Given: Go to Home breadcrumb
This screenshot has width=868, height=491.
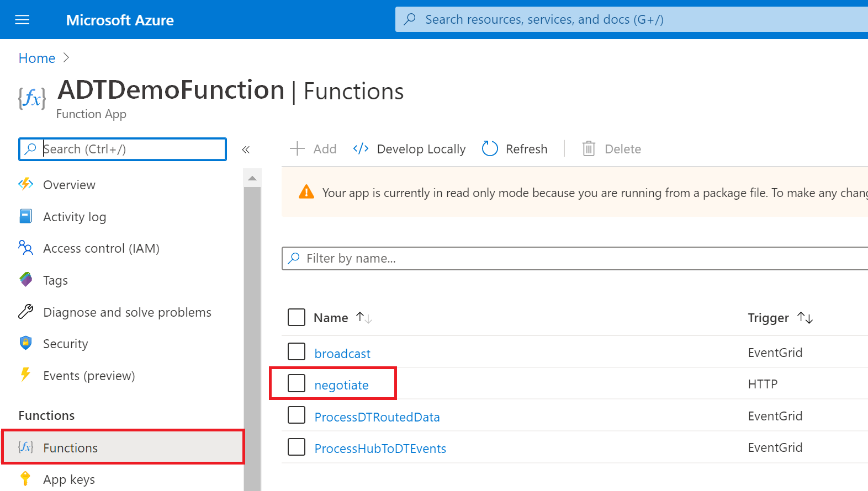Looking at the screenshot, I should (37, 58).
